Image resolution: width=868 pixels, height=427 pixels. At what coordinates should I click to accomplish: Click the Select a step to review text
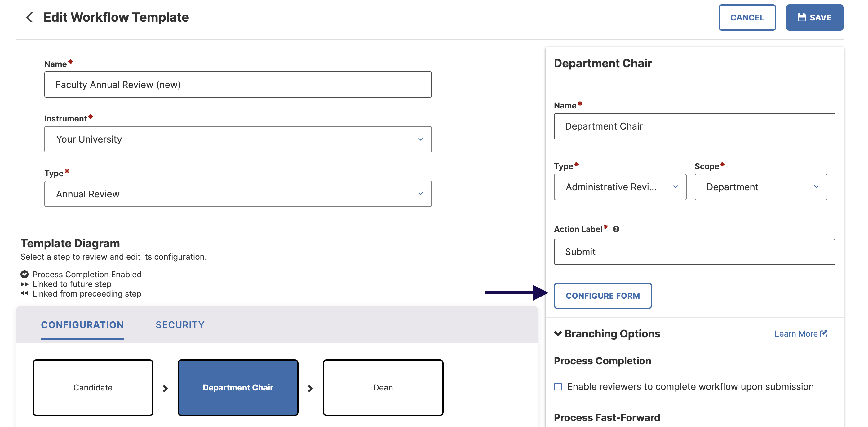(113, 257)
